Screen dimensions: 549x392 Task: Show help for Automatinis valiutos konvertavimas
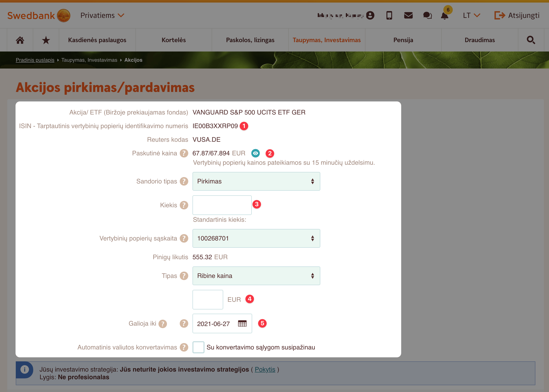(184, 347)
